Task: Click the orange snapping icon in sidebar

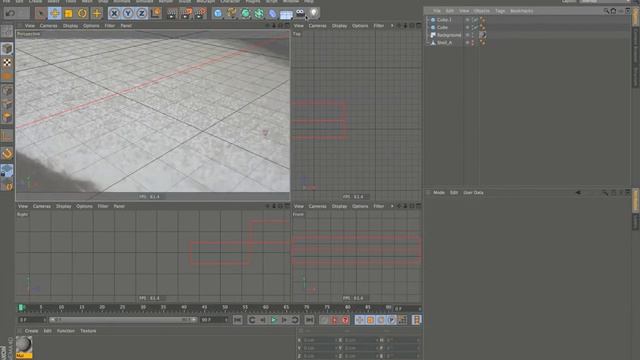Action: [7, 154]
